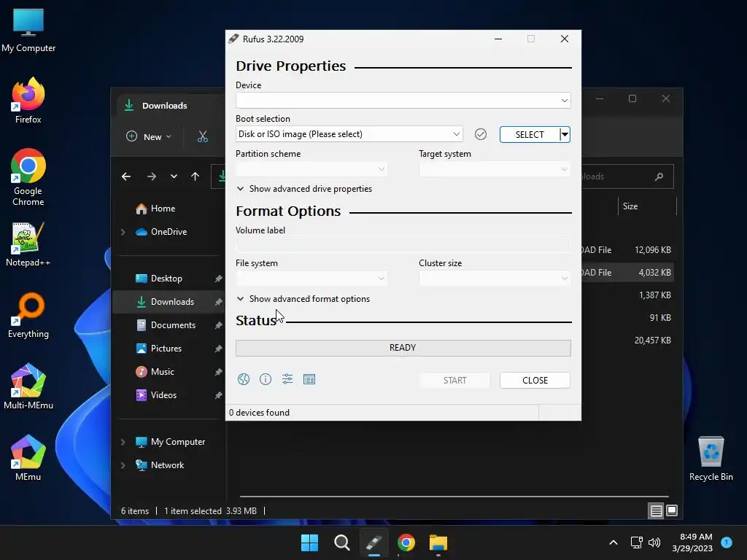
Task: Select file row with 20,457 KB
Action: tap(626, 341)
